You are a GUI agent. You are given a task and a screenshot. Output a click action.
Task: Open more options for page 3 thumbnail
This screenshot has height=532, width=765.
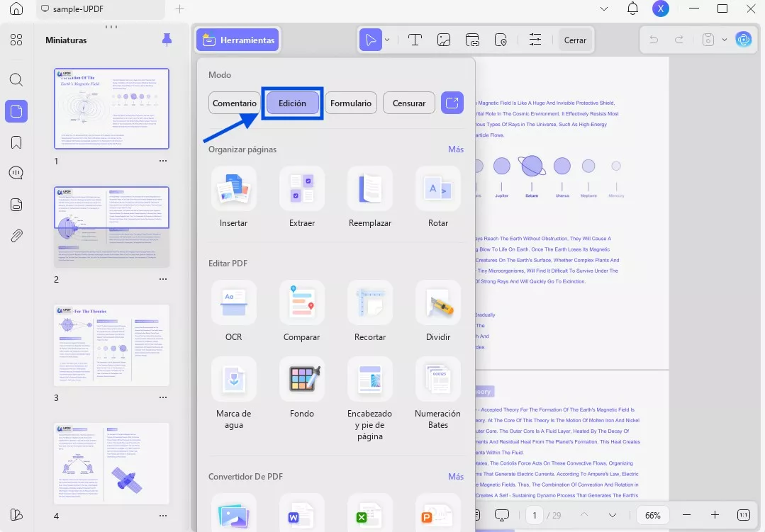point(163,397)
